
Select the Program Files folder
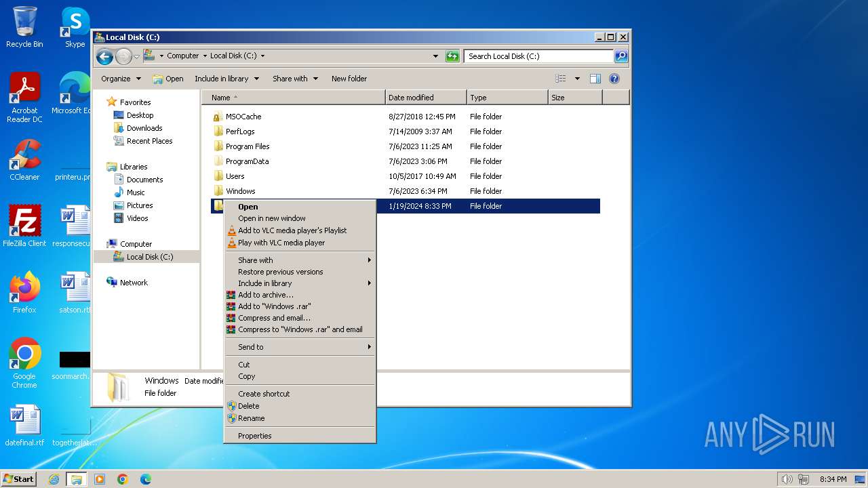(248, 146)
